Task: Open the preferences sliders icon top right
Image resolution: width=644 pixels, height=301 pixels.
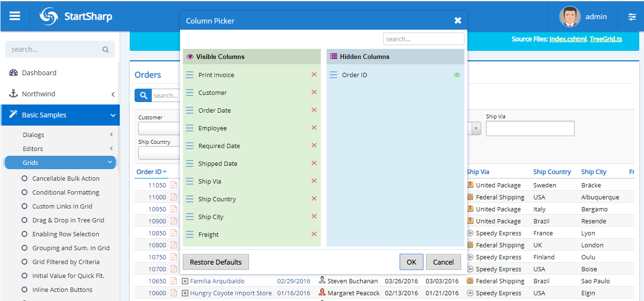Action: (x=632, y=16)
